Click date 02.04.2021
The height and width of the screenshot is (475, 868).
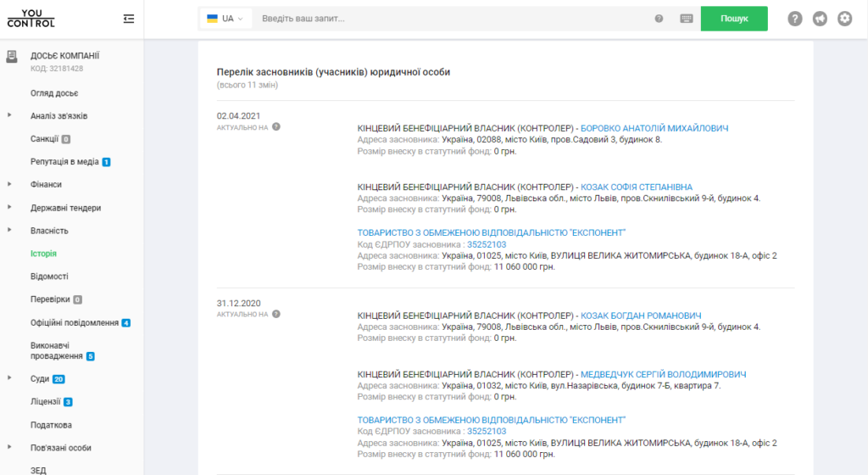[238, 115]
